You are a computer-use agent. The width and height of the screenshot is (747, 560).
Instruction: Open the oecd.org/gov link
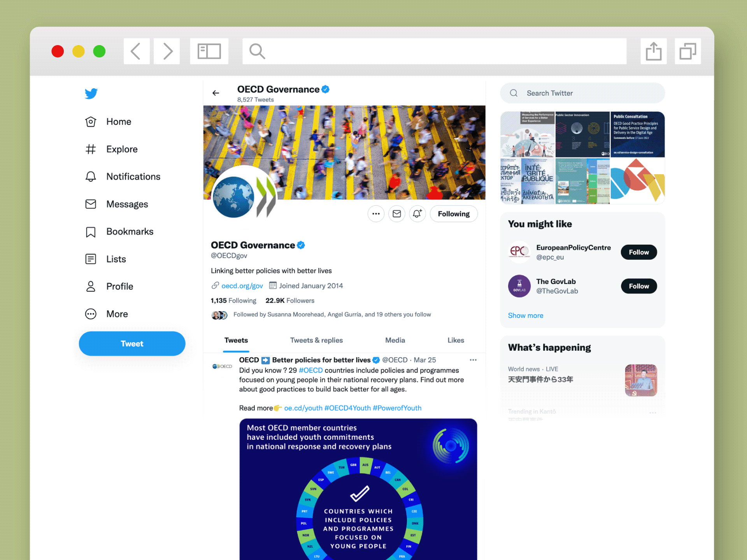[x=242, y=286]
